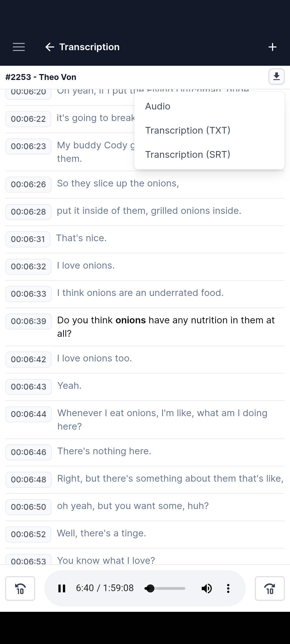Select line "I love onions too."
This screenshot has width=290, height=644.
(95, 358)
